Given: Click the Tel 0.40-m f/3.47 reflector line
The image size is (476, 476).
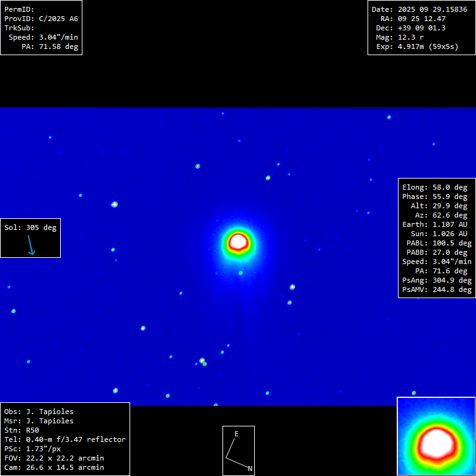Looking at the screenshot, I should (x=64, y=439).
